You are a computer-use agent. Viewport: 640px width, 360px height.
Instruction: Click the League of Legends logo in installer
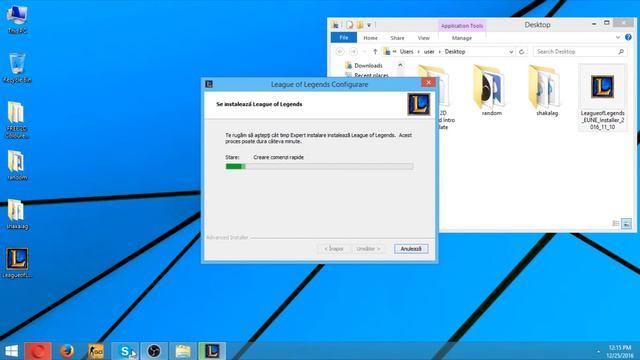[x=419, y=104]
